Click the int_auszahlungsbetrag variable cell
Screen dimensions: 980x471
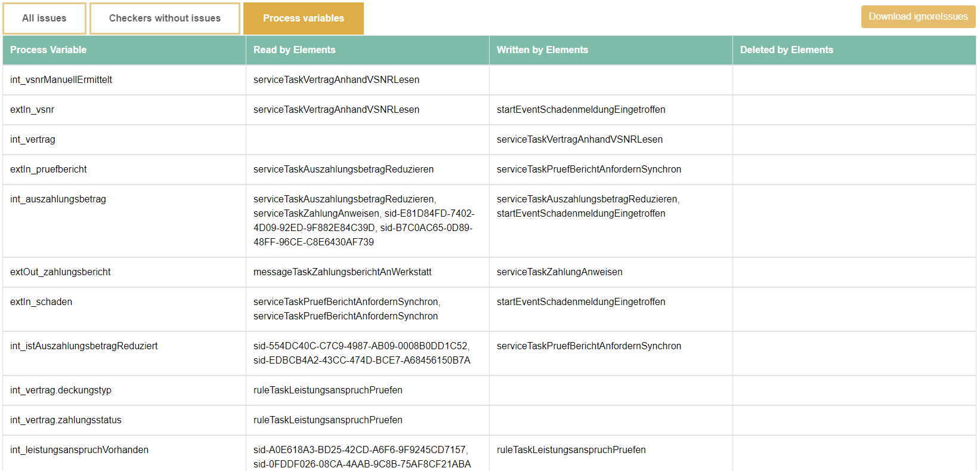coord(124,221)
